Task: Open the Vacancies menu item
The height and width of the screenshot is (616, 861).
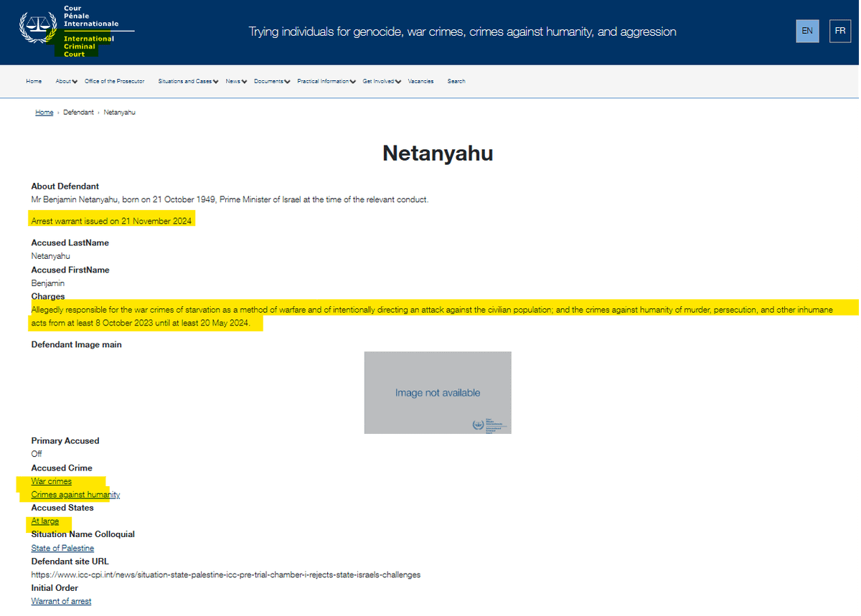Action: click(420, 82)
